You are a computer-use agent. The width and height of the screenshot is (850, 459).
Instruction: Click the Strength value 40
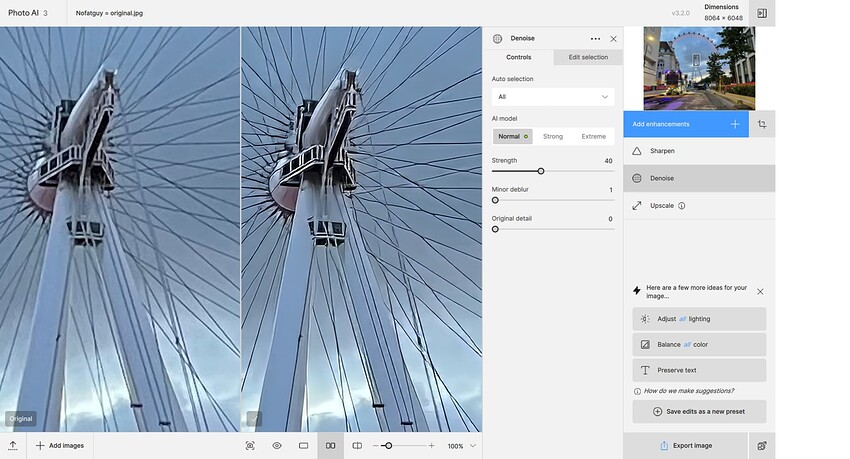pyautogui.click(x=608, y=161)
